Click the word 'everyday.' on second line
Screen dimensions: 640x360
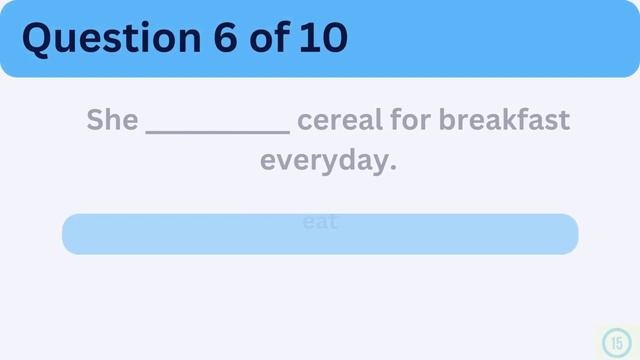[329, 162]
